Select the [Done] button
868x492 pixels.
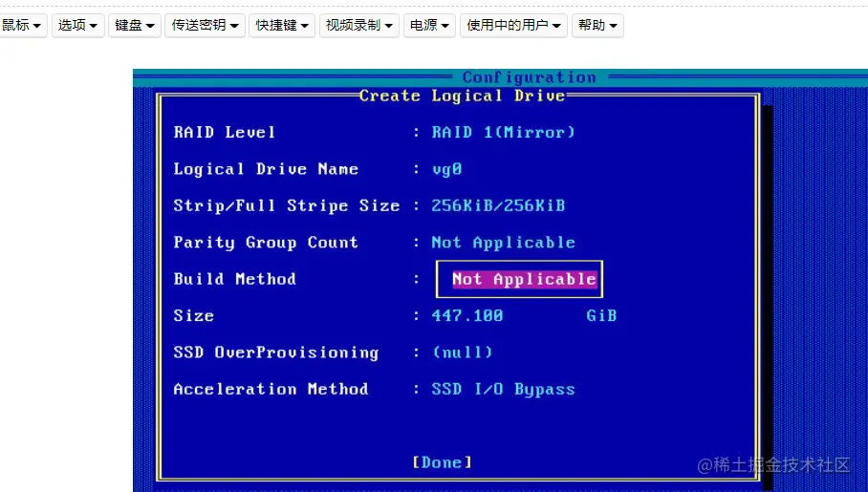coord(442,462)
